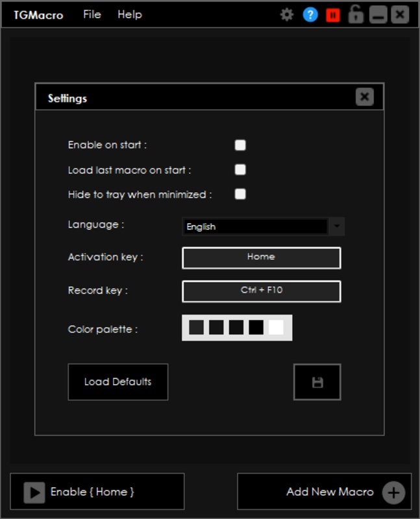Viewport: 420px width, 519px height.
Task: Minimize the TGMacro window
Action: pos(378,14)
